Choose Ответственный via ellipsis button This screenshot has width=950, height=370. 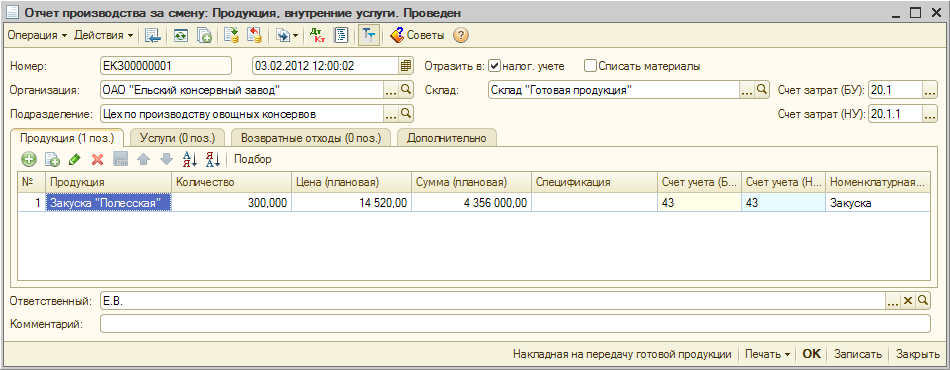coord(893,300)
